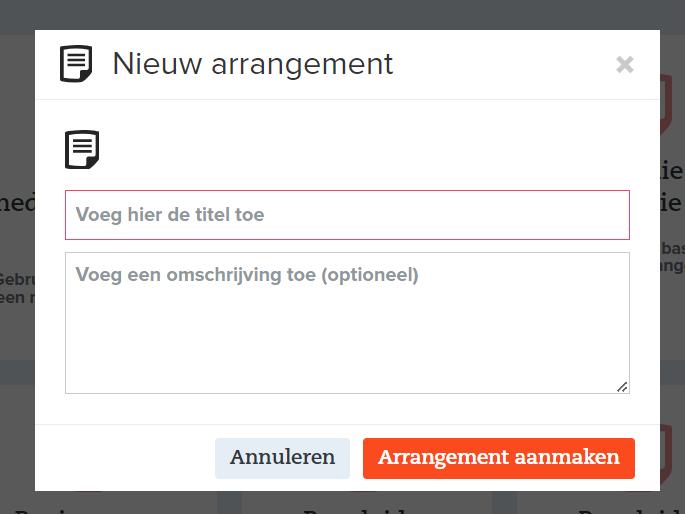This screenshot has width=685, height=514.
Task: Click the resize grip of the description box
Action: click(x=622, y=387)
